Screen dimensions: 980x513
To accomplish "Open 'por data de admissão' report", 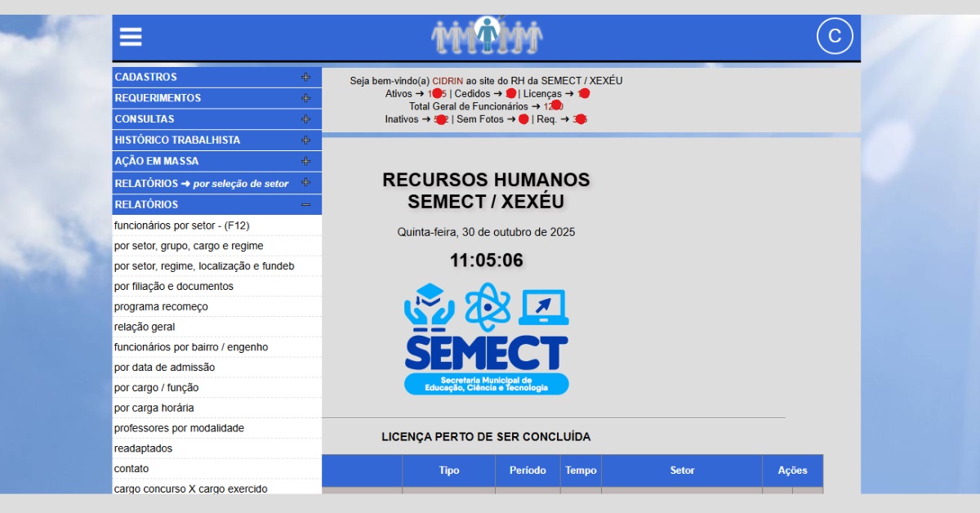I will click(x=164, y=368).
